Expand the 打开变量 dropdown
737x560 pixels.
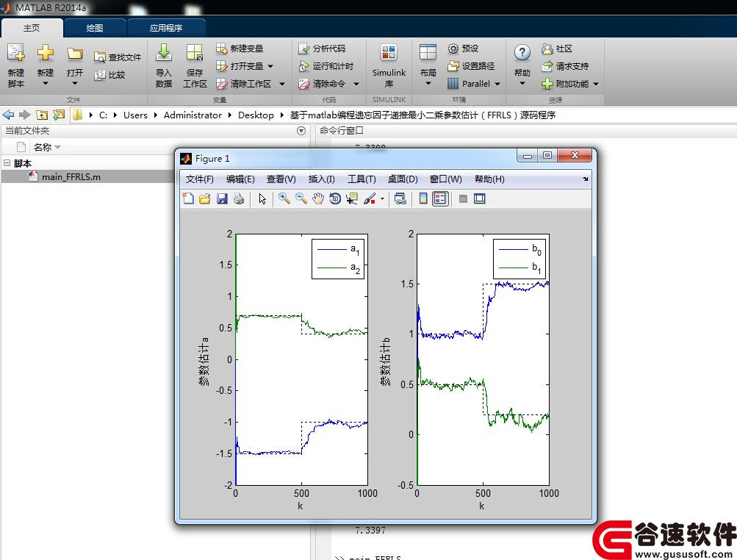(270, 66)
